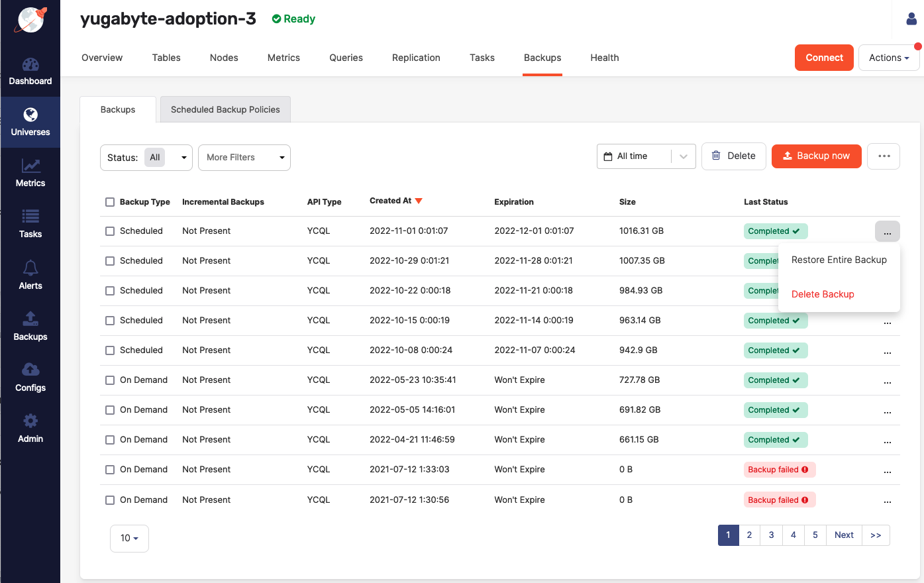Expand the More Filters dropdown
The image size is (924, 583).
[x=244, y=158]
